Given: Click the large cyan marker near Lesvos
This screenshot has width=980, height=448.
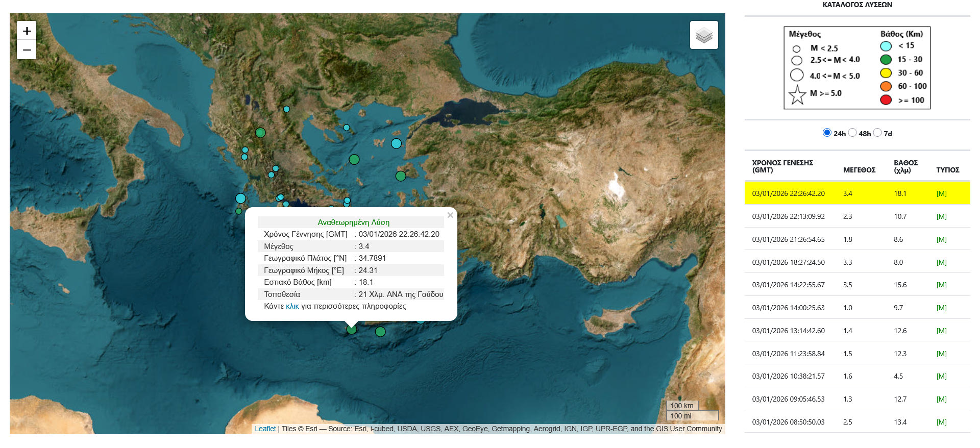Looking at the screenshot, I should pos(396,143).
